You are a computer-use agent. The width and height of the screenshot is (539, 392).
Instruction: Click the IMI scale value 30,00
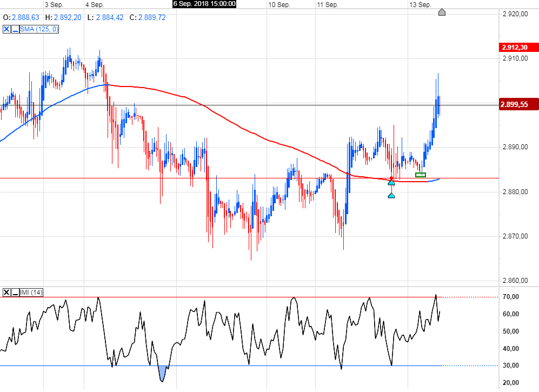[x=511, y=366]
